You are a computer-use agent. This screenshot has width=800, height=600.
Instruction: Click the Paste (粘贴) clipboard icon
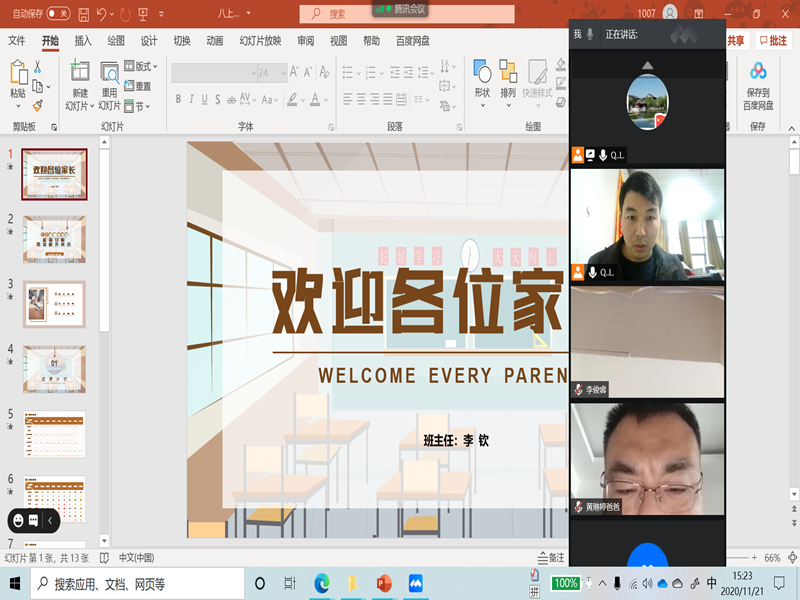(18, 75)
